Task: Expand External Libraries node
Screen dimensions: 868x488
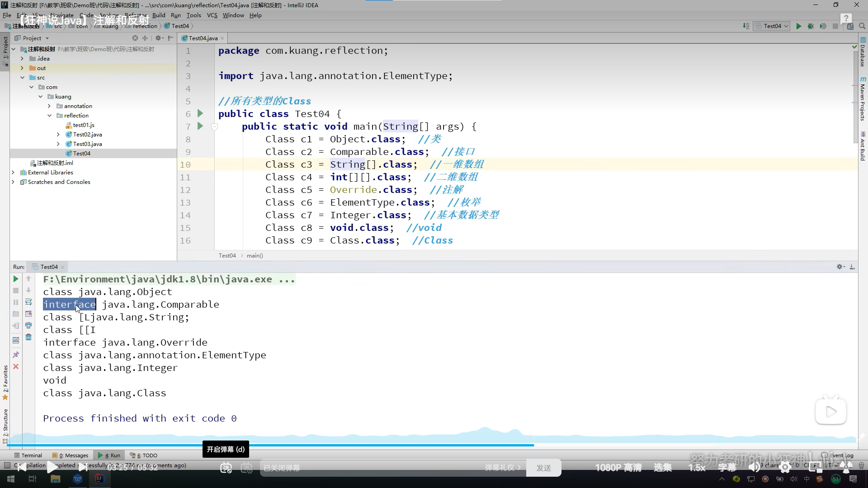Action: 13,172
